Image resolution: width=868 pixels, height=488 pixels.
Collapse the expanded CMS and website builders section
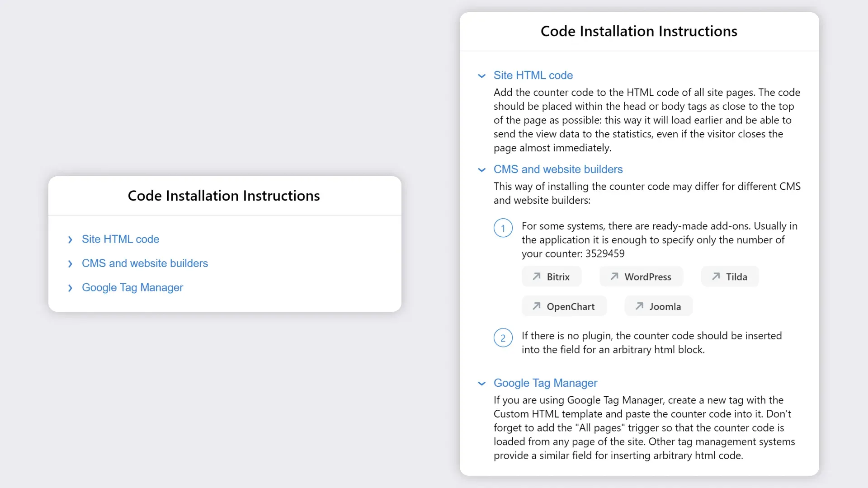pyautogui.click(x=482, y=170)
